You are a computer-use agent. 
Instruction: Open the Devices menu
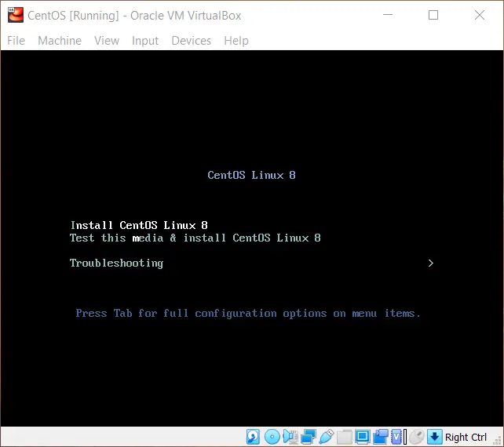(192, 41)
